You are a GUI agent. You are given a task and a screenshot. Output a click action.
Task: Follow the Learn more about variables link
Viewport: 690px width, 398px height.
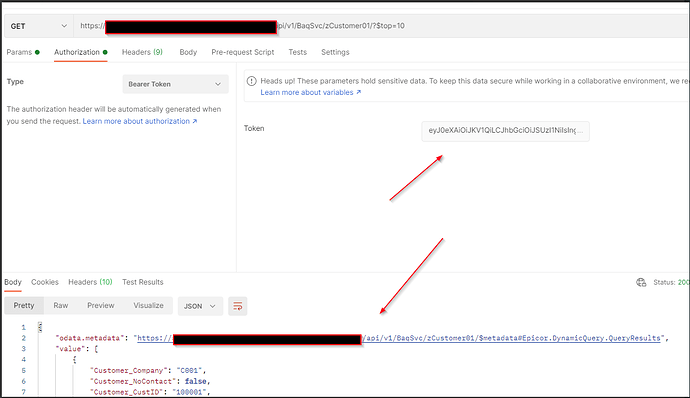coord(311,92)
